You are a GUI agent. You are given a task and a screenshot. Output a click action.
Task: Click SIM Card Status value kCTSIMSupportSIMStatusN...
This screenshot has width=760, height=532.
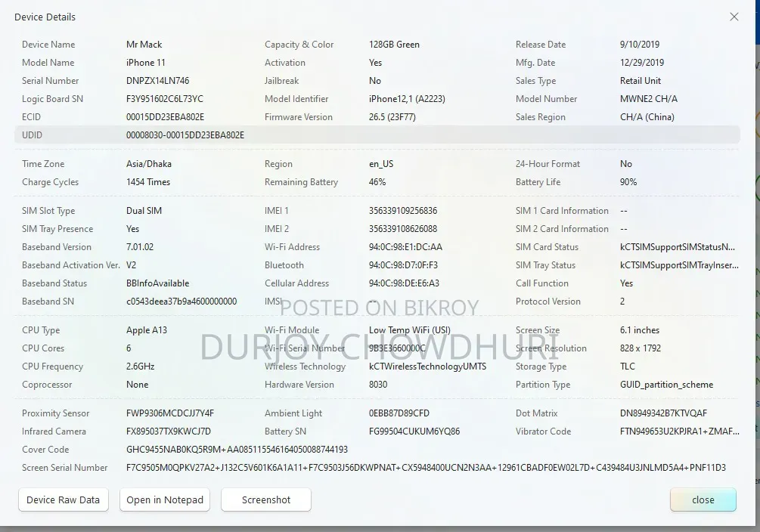click(x=677, y=247)
